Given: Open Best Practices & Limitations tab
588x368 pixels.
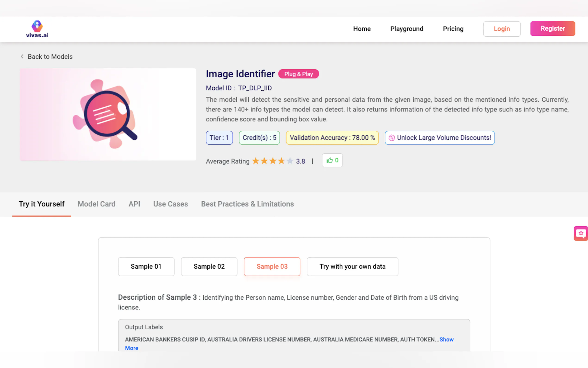Looking at the screenshot, I should tap(247, 204).
